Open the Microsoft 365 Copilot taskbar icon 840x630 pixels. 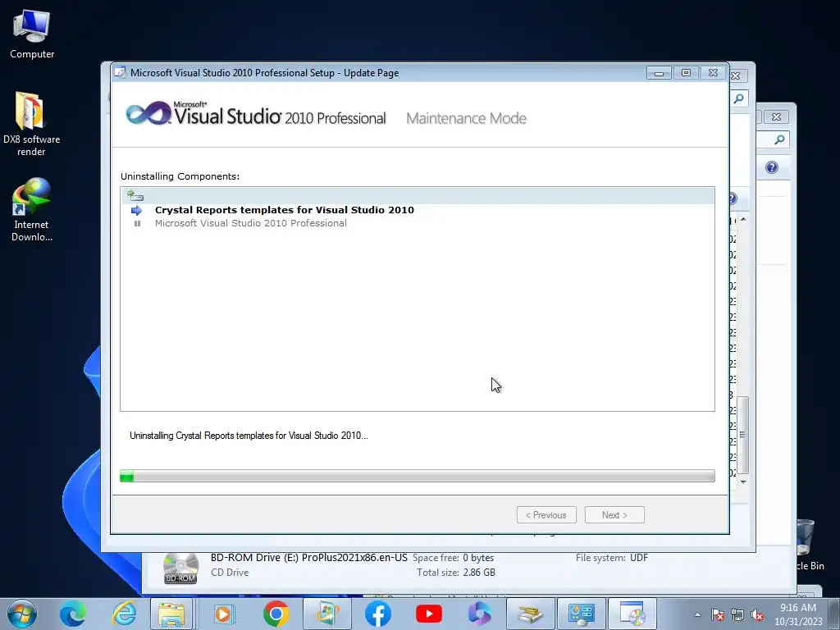coord(479,614)
